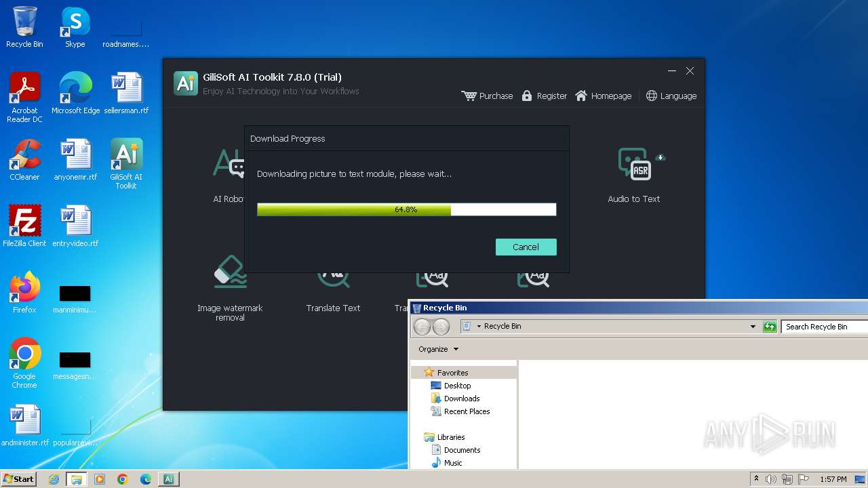868x488 pixels.
Task: Open FileZilla Client desktop shortcut
Action: click(24, 226)
